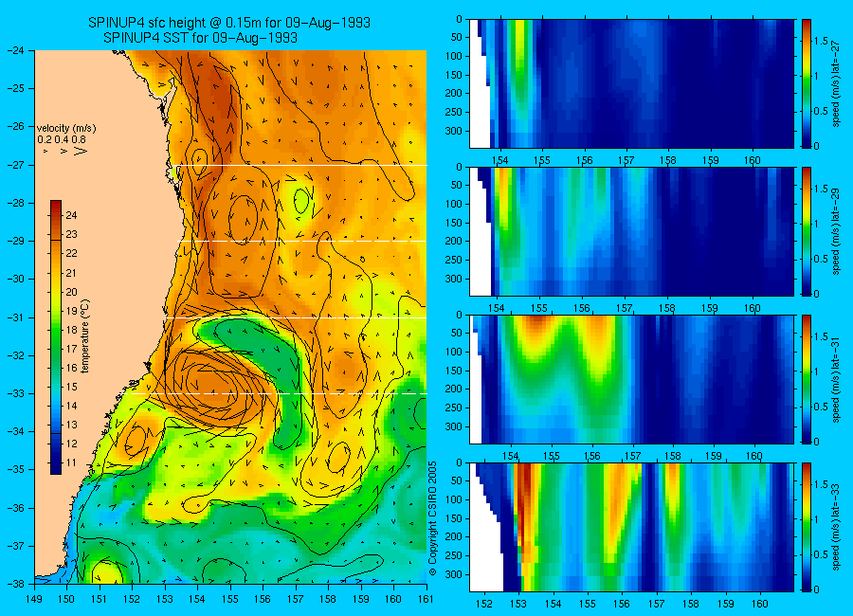The image size is (853, 616).
Task: Click the -24 latitude label on the map axis
Action: point(16,50)
